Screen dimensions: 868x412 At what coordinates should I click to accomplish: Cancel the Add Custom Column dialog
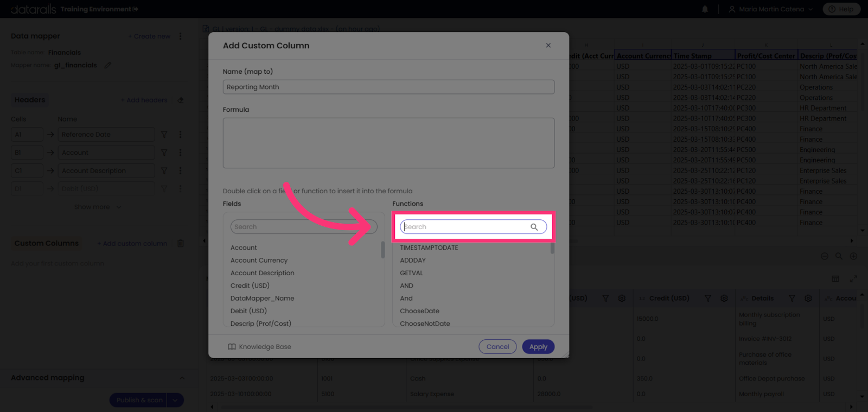[497, 347]
